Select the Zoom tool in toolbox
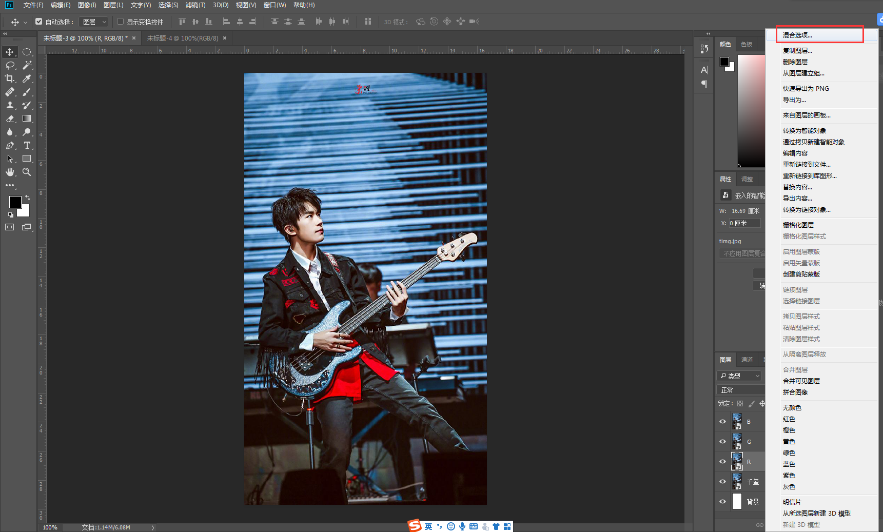The image size is (883, 532). click(26, 172)
